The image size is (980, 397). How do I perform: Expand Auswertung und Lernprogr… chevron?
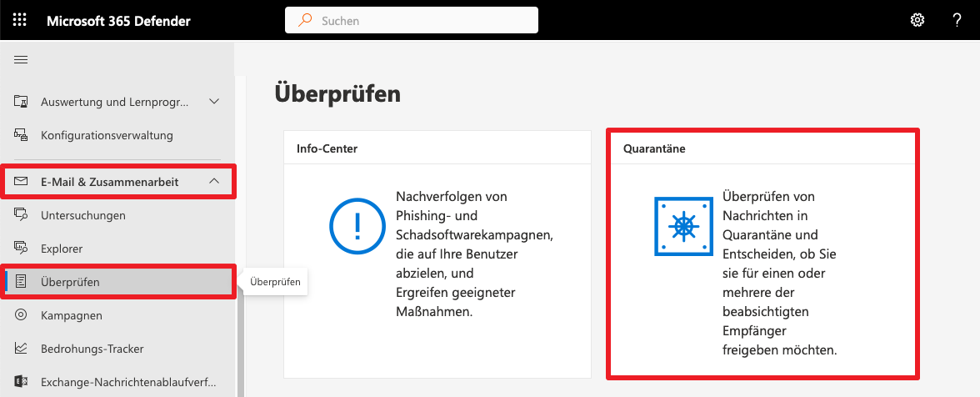[x=214, y=101]
